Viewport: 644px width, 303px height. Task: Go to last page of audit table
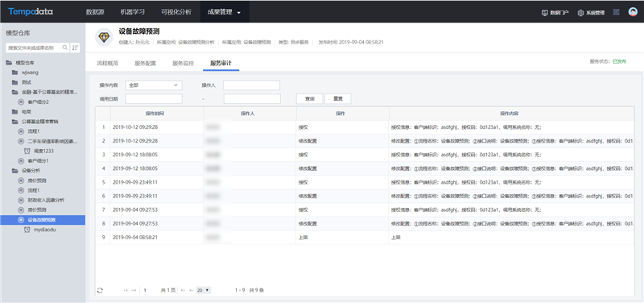tap(192, 290)
